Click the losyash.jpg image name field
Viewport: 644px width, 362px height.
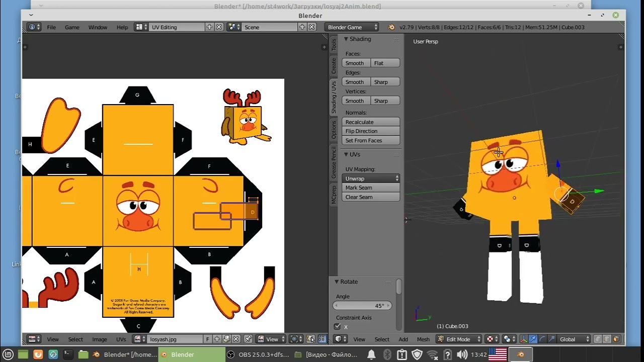(x=175, y=339)
